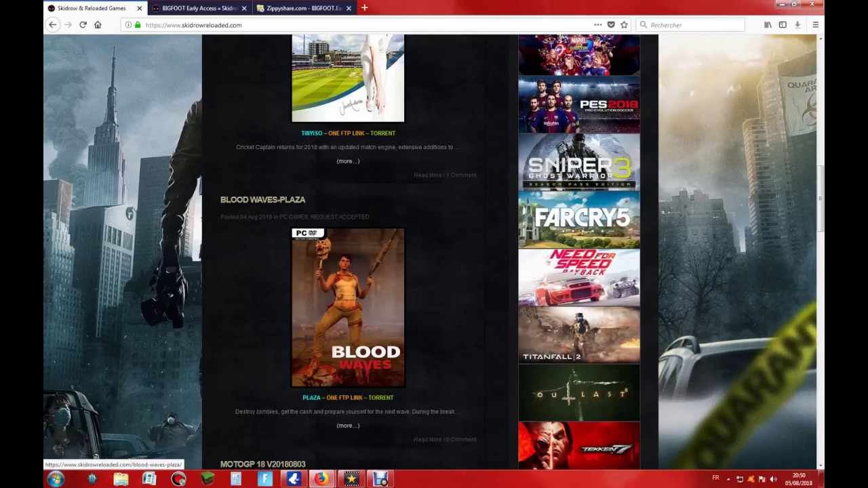Open the floppy disk taskbar icon

[x=380, y=479]
